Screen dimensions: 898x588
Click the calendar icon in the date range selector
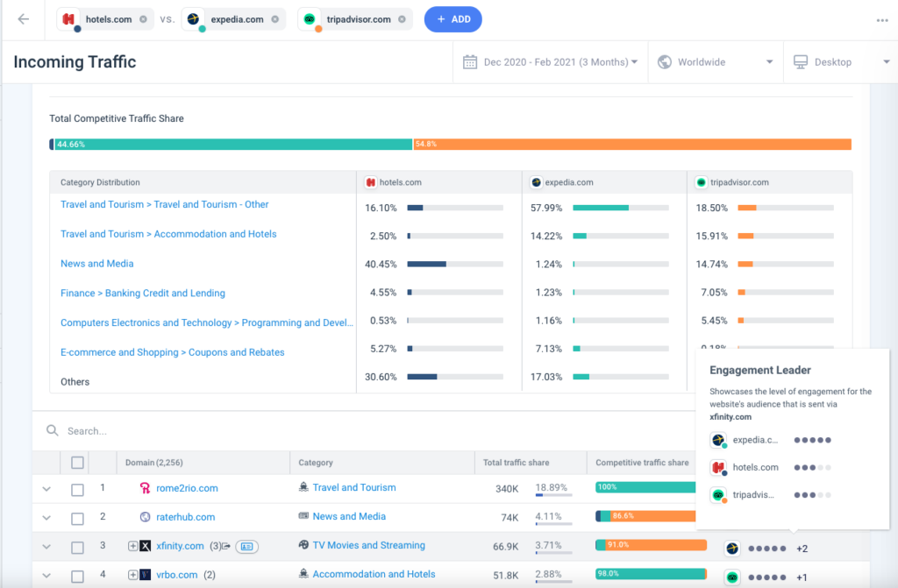(472, 61)
